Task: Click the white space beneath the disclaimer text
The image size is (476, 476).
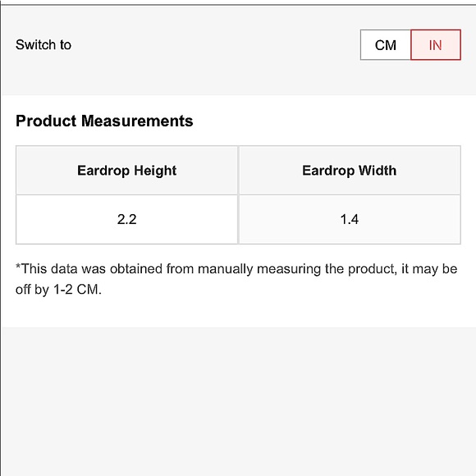Action: click(238, 313)
